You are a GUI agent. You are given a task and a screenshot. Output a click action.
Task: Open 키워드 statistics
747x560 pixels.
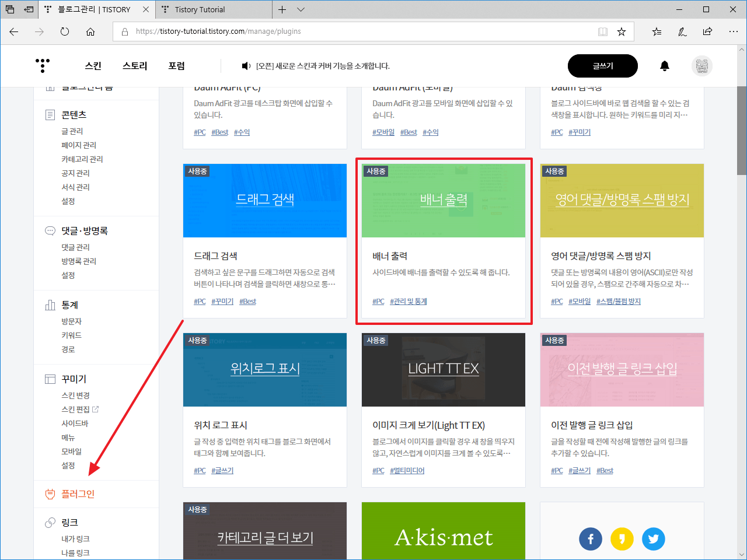pos(72,335)
